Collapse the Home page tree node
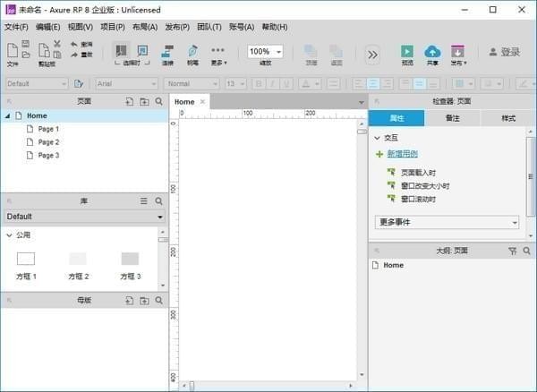 coord(7,116)
